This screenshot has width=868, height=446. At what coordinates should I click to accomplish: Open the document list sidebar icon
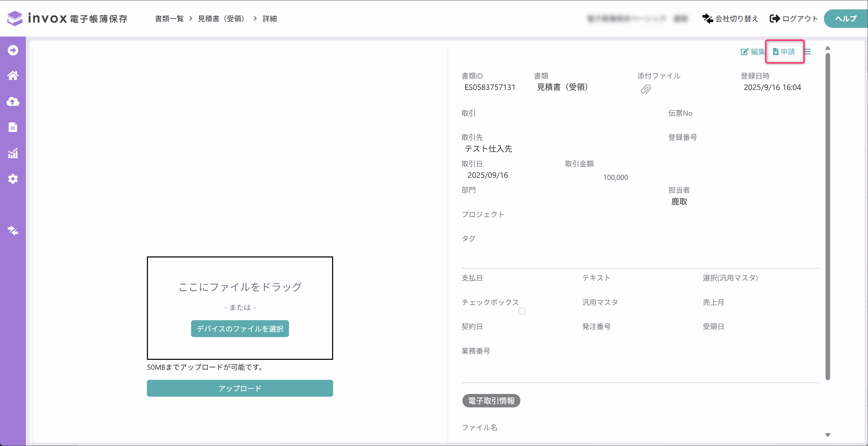point(13,127)
